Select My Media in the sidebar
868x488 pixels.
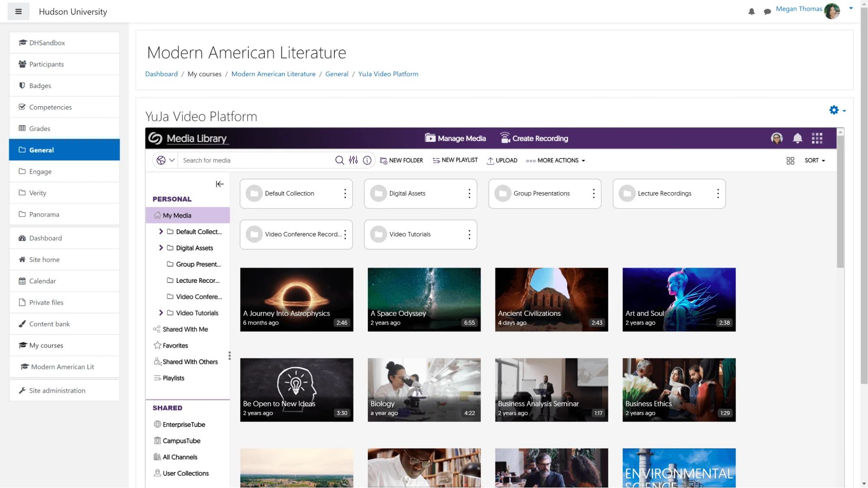(x=188, y=215)
